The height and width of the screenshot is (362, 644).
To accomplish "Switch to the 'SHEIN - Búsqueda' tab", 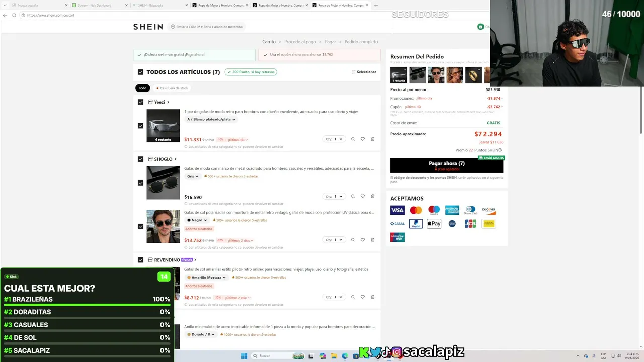I will click(x=159, y=5).
